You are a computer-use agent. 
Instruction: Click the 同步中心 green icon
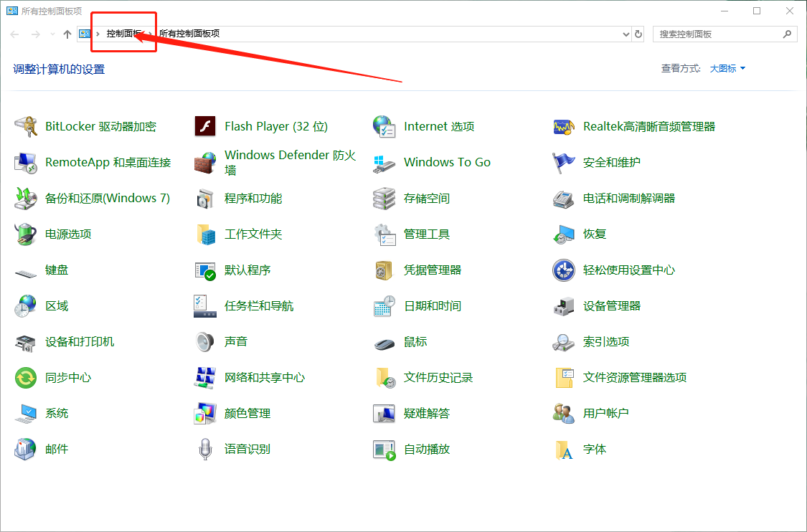26,378
